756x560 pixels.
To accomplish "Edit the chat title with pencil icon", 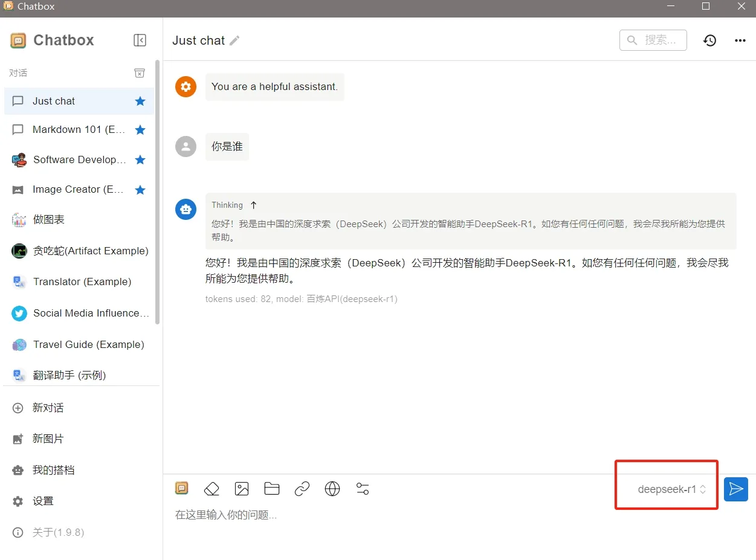I will 234,40.
